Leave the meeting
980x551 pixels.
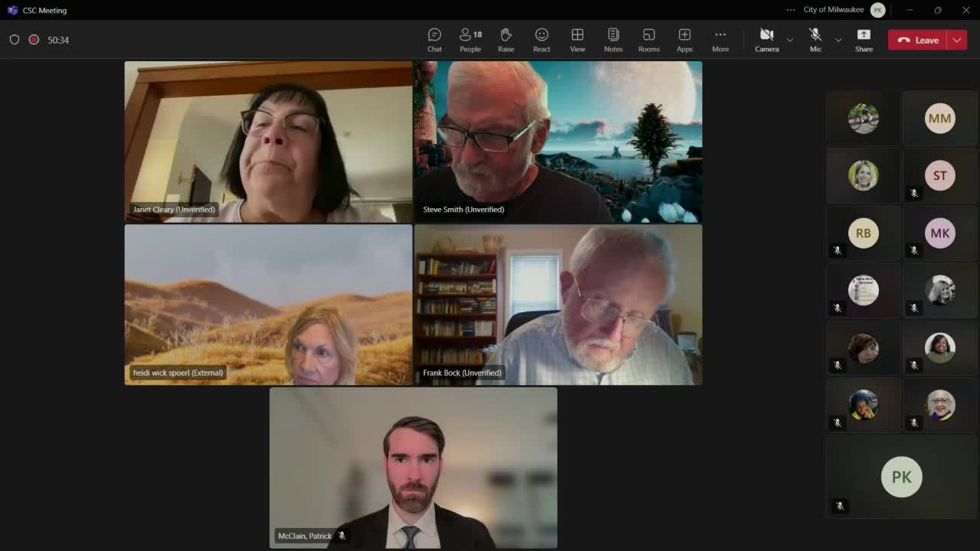click(918, 40)
